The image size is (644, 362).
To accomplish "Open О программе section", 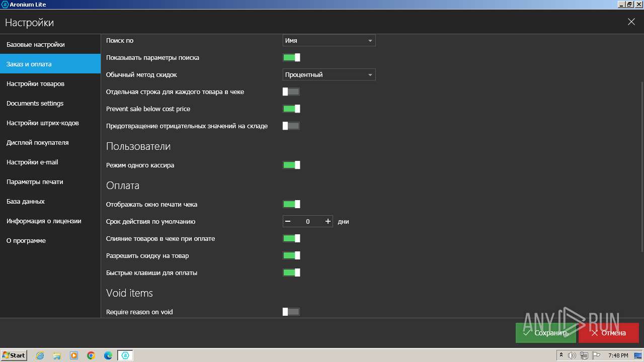I will pyautogui.click(x=50, y=240).
